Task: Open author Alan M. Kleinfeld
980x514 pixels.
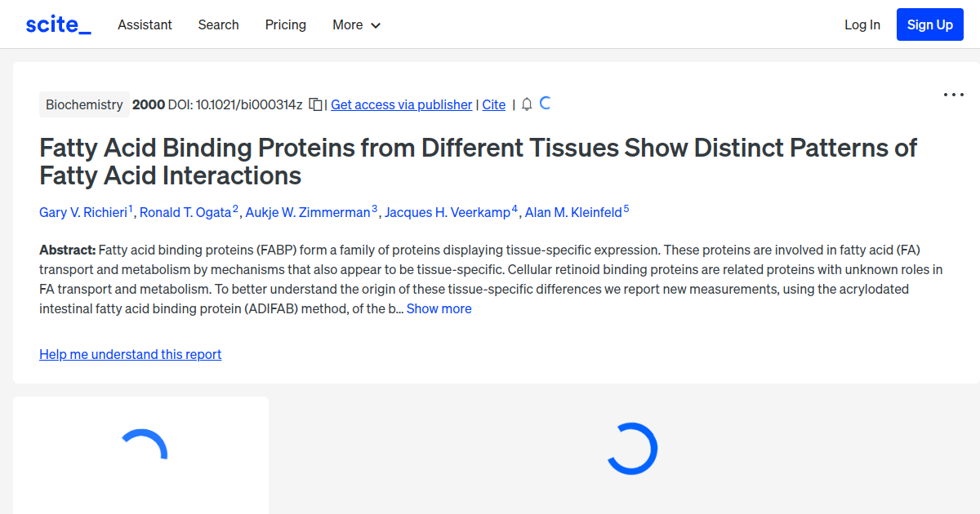Action: coord(573,212)
